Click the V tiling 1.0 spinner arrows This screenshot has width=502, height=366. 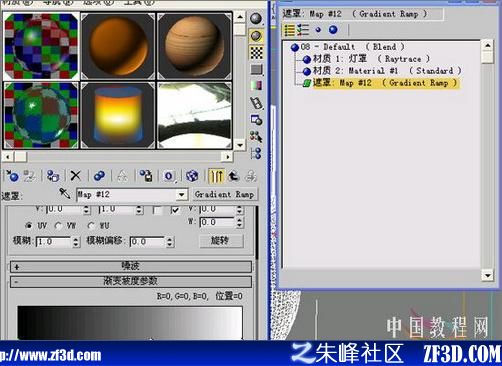140,210
